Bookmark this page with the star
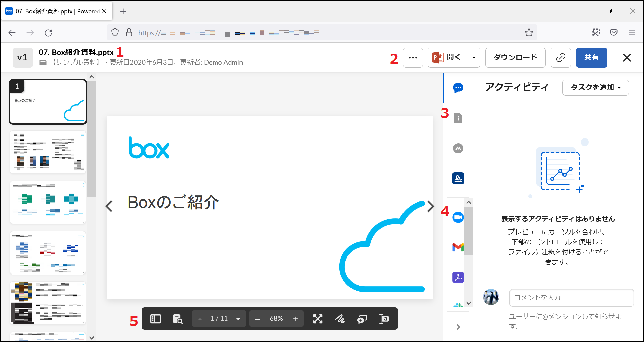Screen dimensions: 644x342 (529, 33)
